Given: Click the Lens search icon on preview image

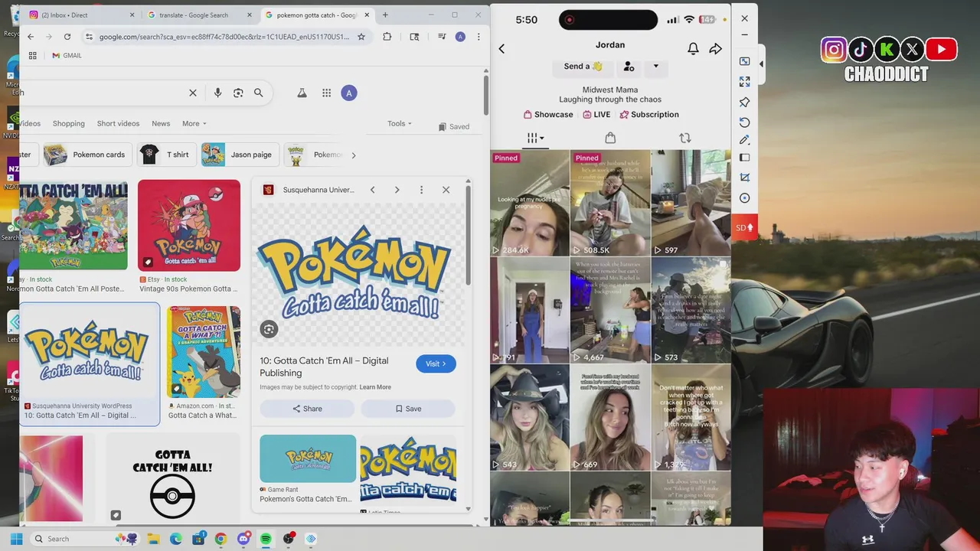Looking at the screenshot, I should tap(269, 329).
